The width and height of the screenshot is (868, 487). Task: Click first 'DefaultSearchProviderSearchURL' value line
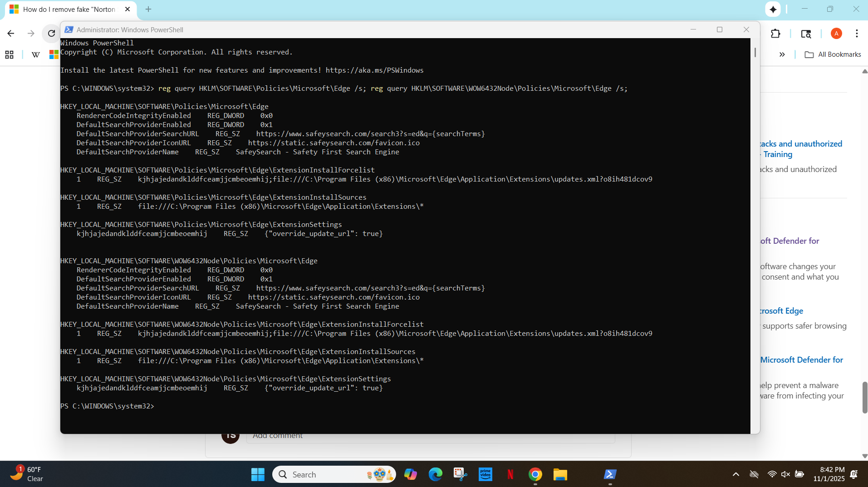(281, 134)
